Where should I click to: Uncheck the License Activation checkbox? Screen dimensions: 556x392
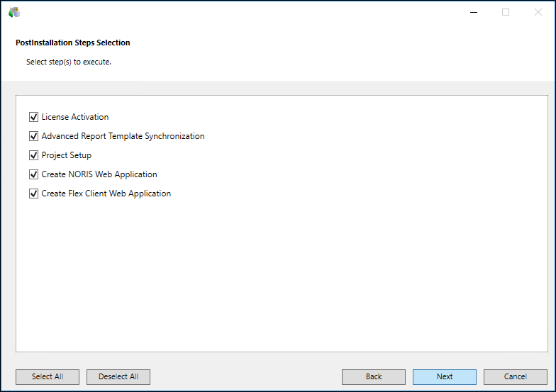(x=33, y=117)
